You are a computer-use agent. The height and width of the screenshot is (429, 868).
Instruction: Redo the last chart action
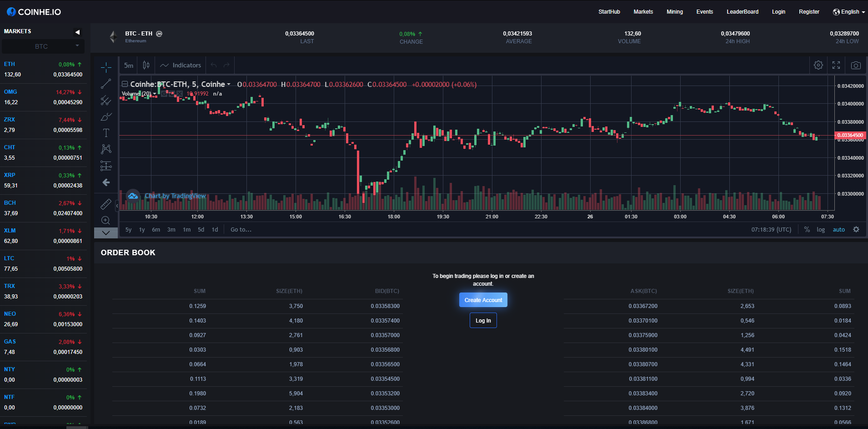pyautogui.click(x=226, y=65)
